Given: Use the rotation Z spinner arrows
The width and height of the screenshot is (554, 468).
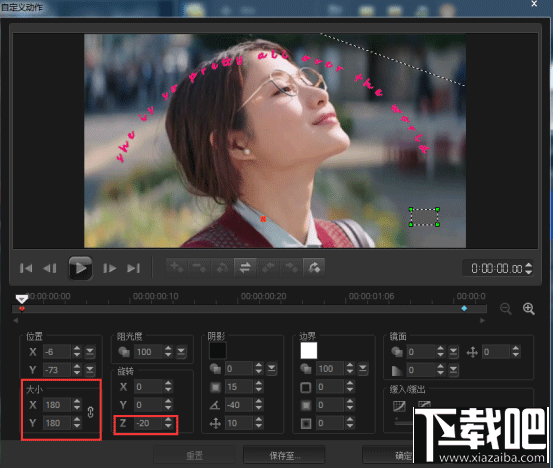Looking at the screenshot, I should [x=168, y=423].
